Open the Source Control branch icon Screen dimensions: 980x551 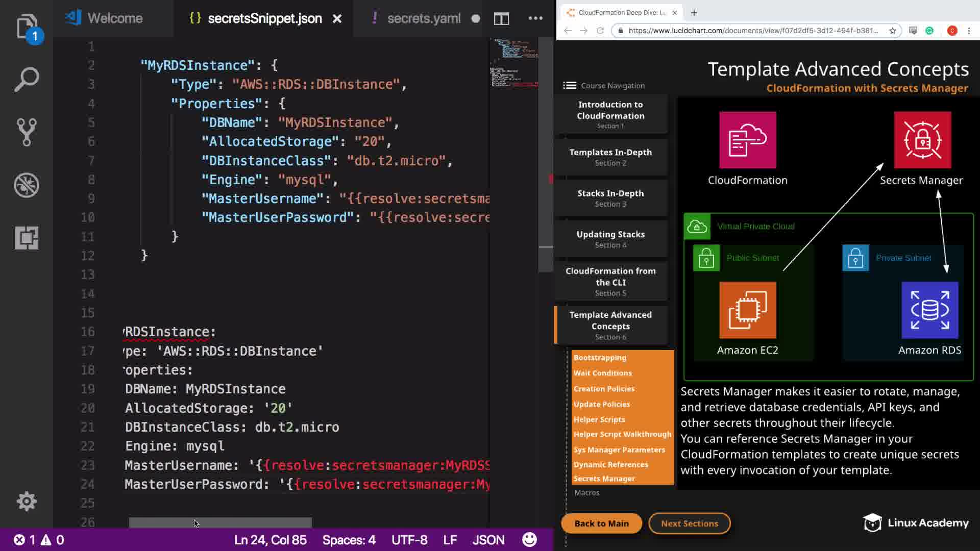[27, 132]
